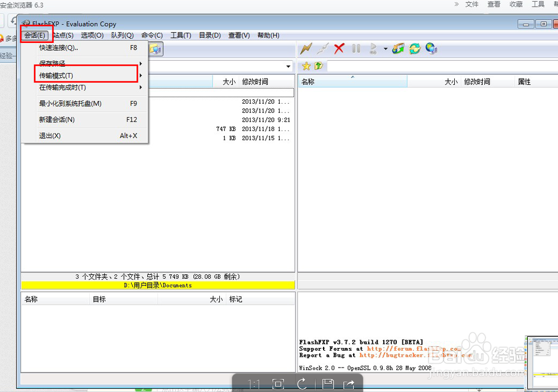558x392 pixels.
Task: Open the forum.flashfxp.com support link
Action: tap(413, 349)
